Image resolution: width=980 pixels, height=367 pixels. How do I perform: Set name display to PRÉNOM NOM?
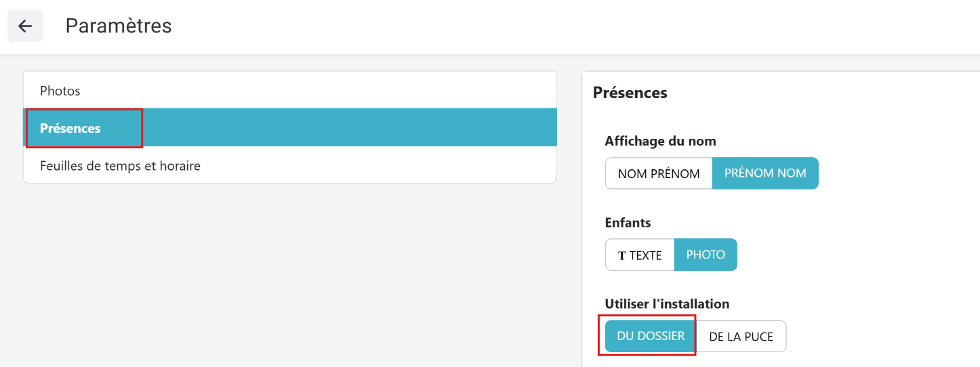(x=765, y=173)
